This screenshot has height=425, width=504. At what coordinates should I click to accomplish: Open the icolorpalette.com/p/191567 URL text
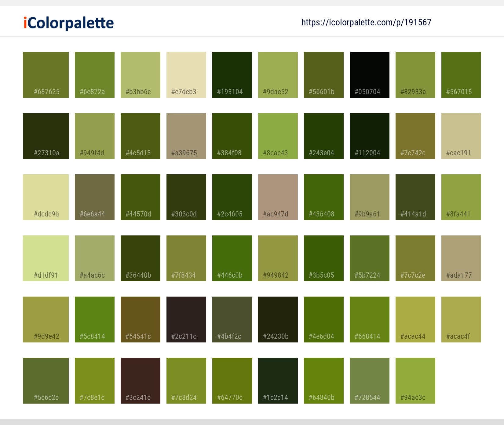(366, 22)
